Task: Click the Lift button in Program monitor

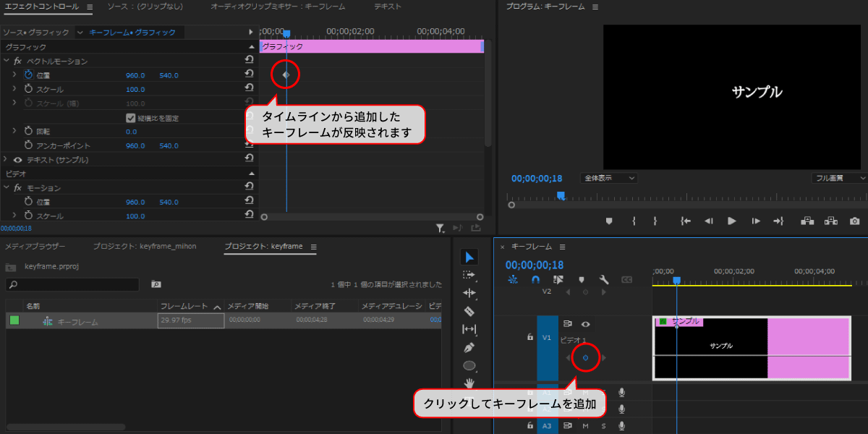Action: (x=807, y=221)
